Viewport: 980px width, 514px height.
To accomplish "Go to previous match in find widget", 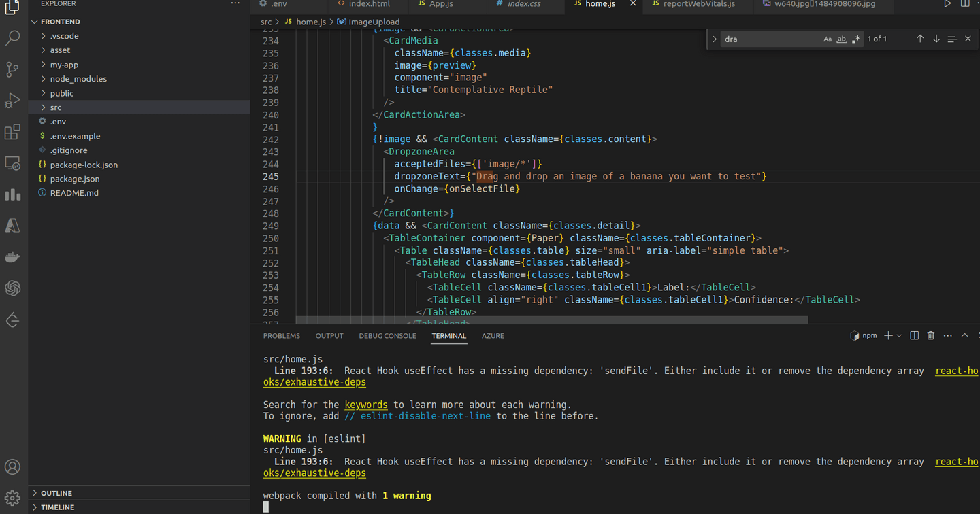I will [920, 39].
